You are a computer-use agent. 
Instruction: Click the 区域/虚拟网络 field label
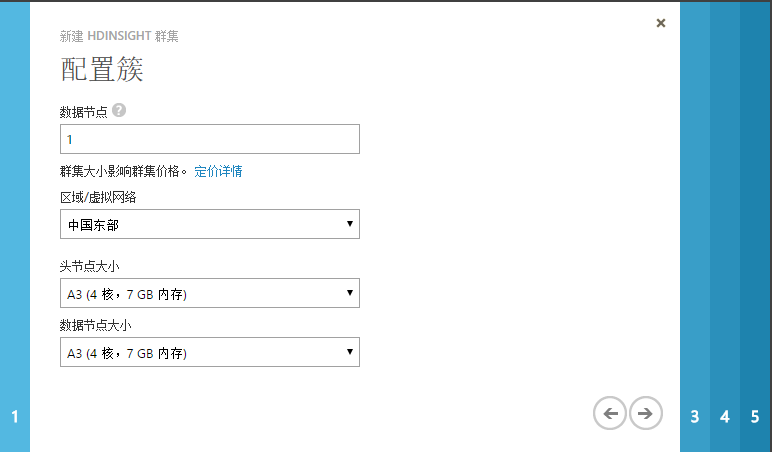[x=101, y=196]
